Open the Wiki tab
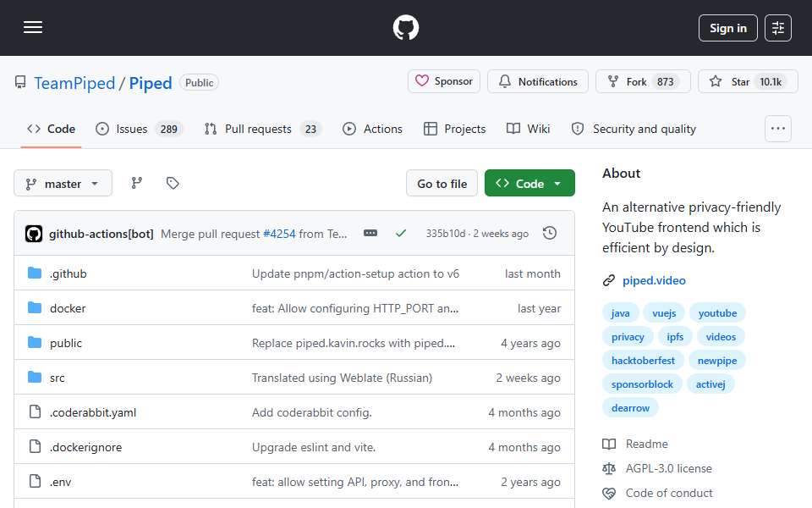This screenshot has width=812, height=508. [528, 129]
